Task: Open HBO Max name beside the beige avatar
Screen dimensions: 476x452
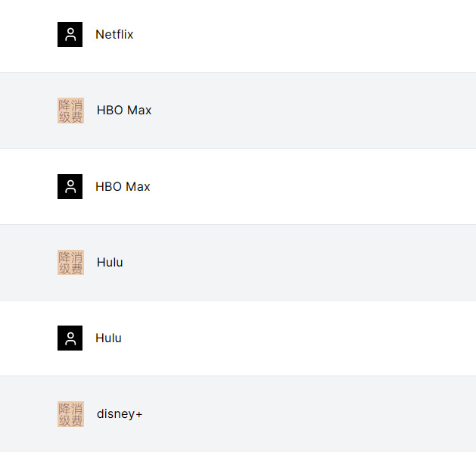Action: coord(124,110)
